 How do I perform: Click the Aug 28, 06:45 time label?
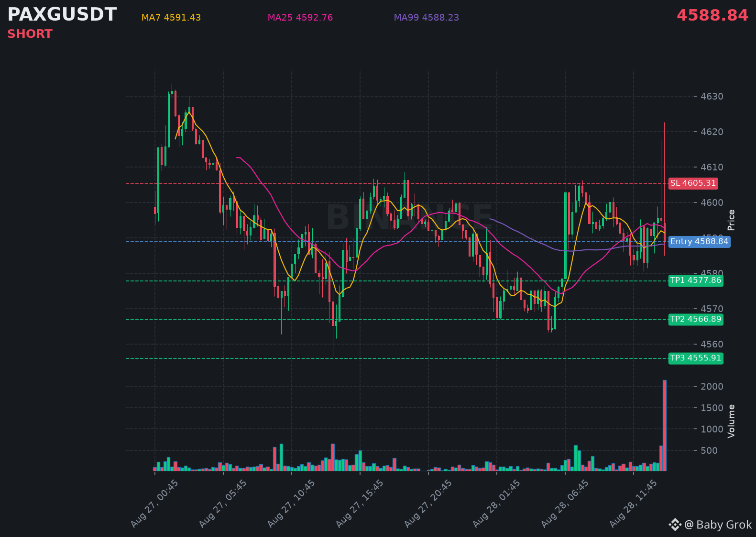point(565,504)
